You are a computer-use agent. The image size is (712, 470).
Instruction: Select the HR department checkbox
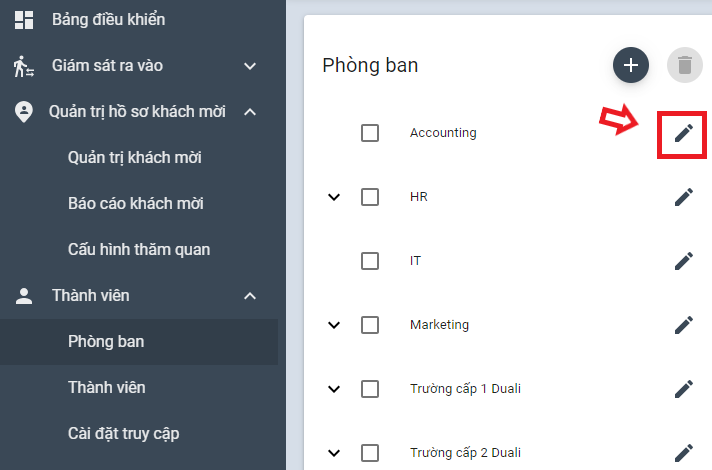point(370,197)
